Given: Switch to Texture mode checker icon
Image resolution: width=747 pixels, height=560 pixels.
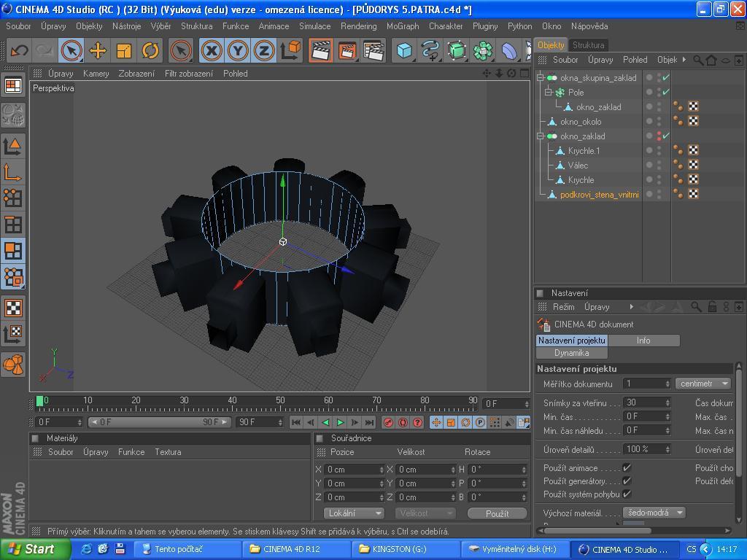Looking at the screenshot, I should (13, 308).
